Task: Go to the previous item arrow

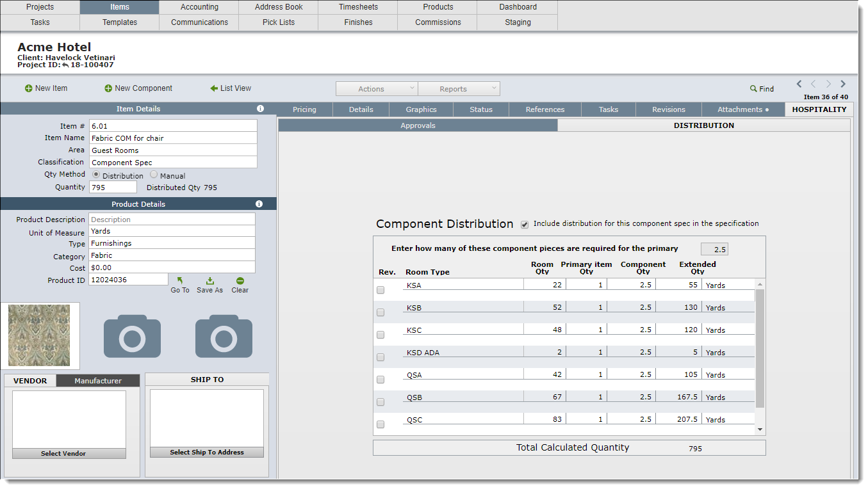Action: click(x=814, y=84)
